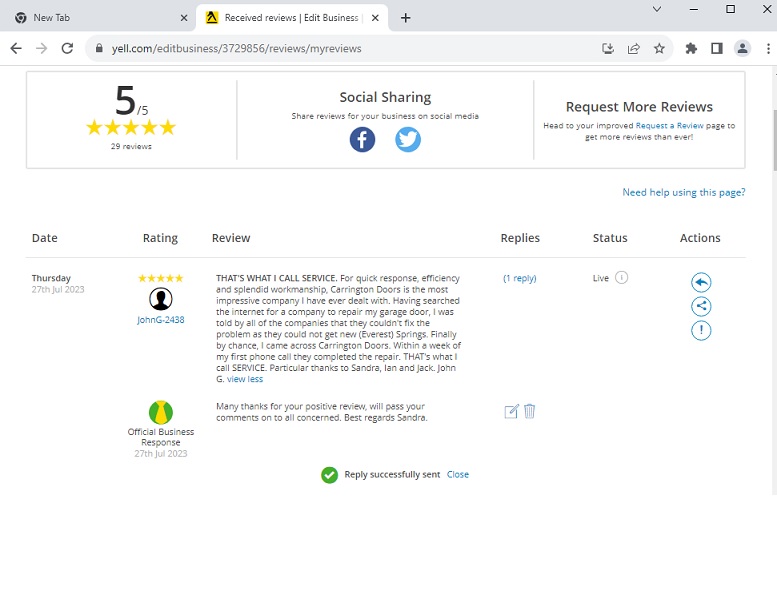Toggle the browser side panel
The image size is (777, 615).
tap(717, 48)
